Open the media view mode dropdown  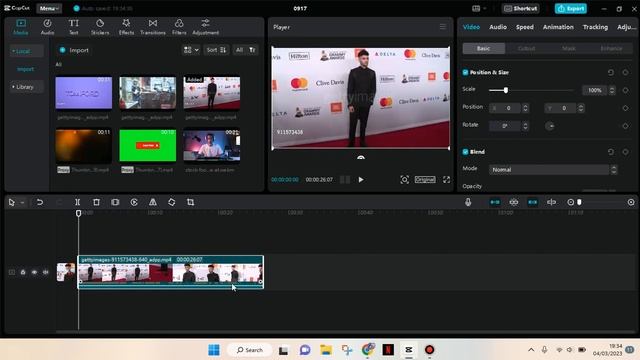pos(191,50)
